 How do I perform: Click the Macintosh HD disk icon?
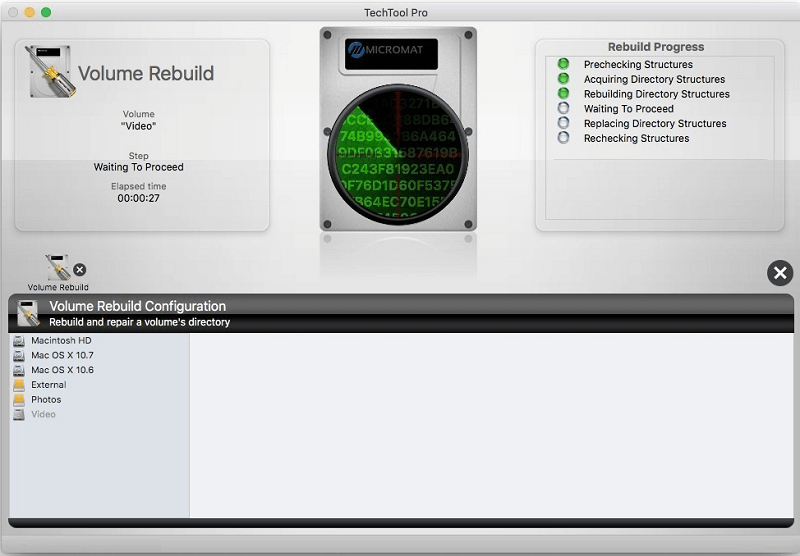click(x=19, y=341)
